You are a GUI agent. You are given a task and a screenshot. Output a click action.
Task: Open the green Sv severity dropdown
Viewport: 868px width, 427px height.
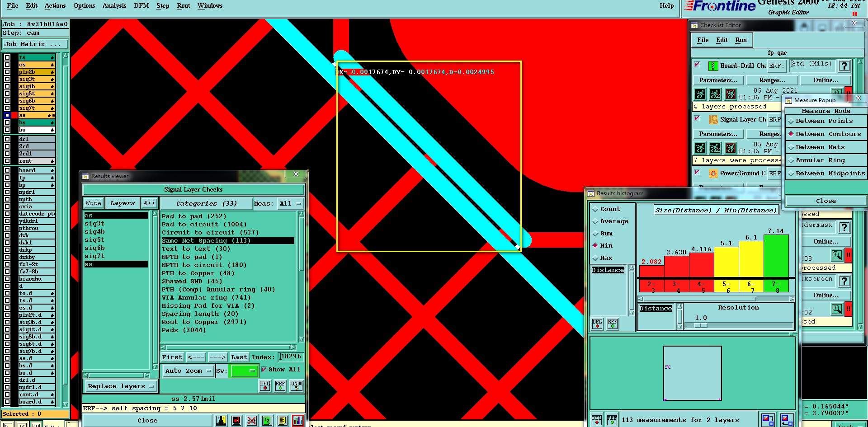(244, 371)
